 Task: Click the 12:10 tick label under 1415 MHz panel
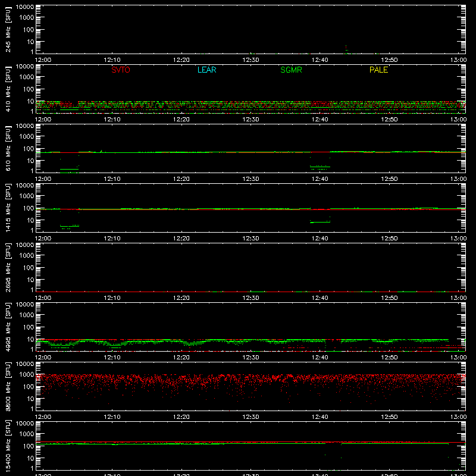point(112,239)
